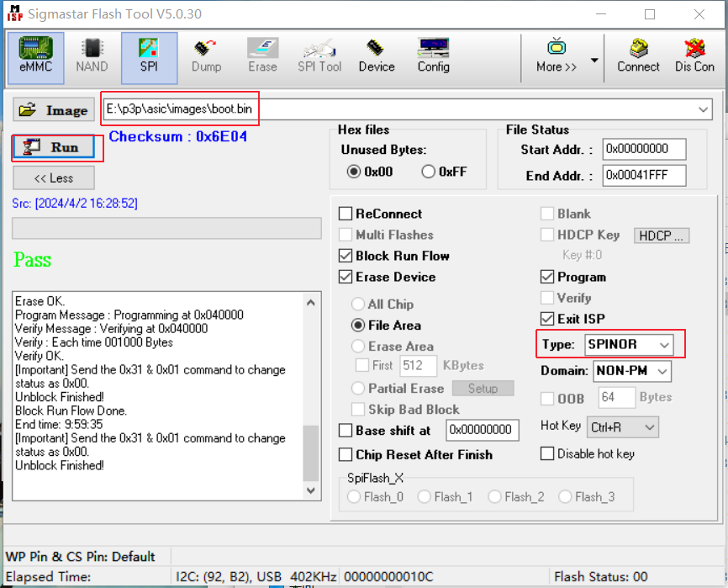
Task: Click the green Pass status text
Action: tap(33, 260)
